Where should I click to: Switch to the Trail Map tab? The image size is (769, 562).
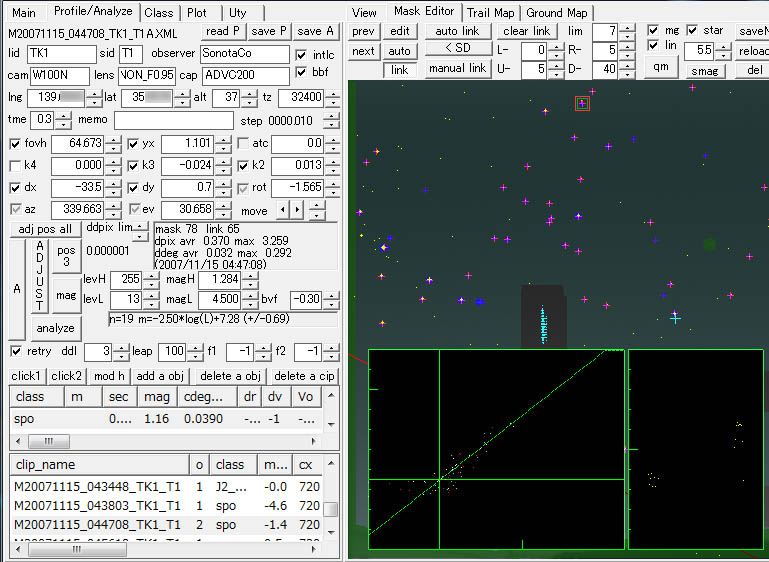click(x=490, y=13)
